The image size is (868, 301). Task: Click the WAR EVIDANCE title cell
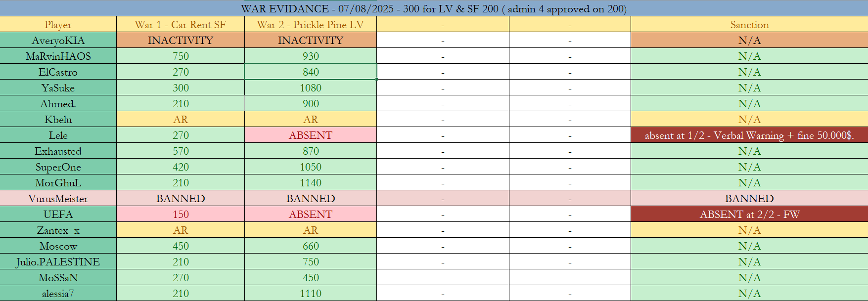pyautogui.click(x=434, y=8)
